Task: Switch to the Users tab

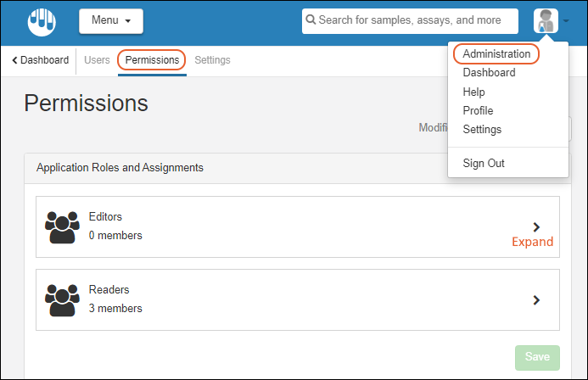Action: pos(97,60)
